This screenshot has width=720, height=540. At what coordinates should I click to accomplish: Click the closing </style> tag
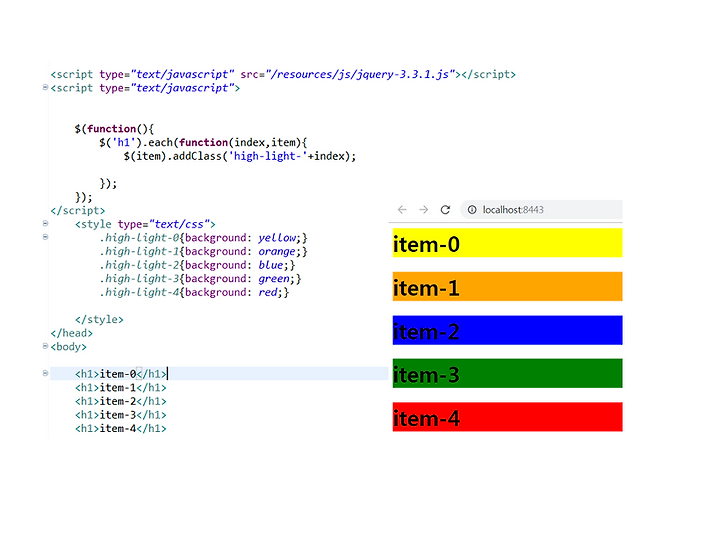pos(99,320)
